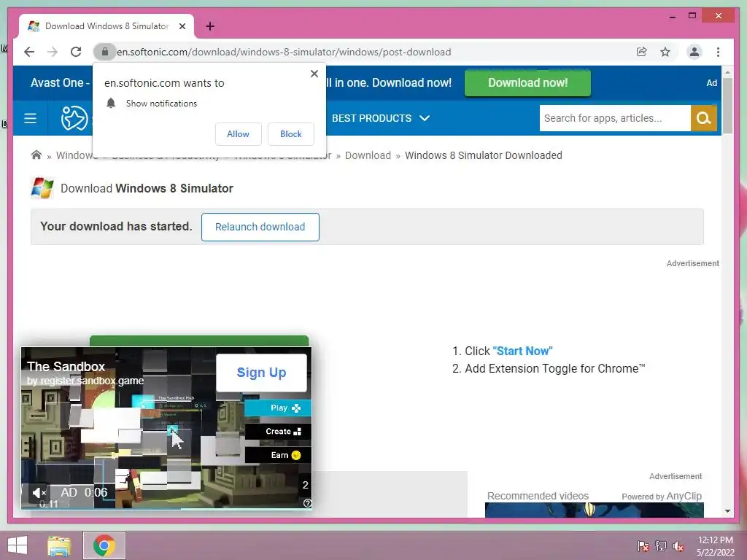Click the Windows 8 Simulator Downloaded breadcrumb
Screen dimensions: 747x560
[483, 155]
